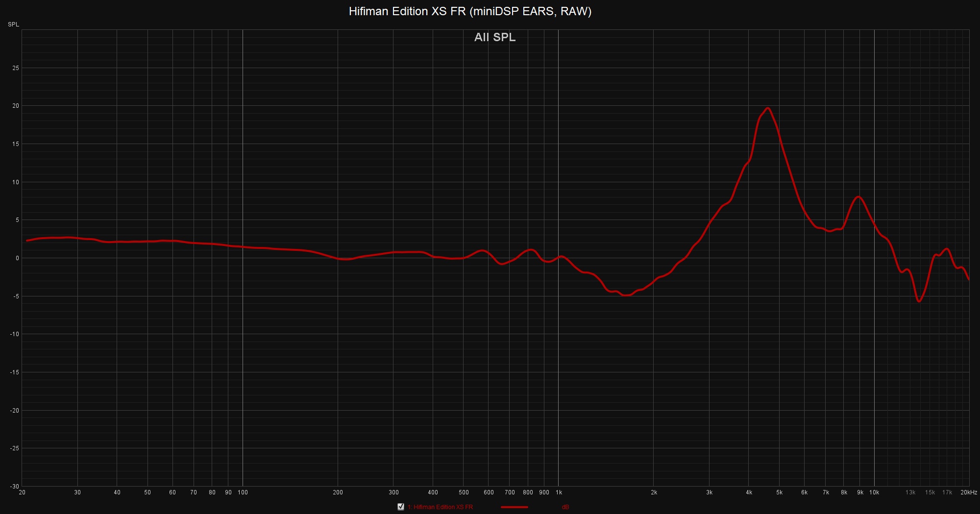Click the 2k frequency axis label

[654, 492]
